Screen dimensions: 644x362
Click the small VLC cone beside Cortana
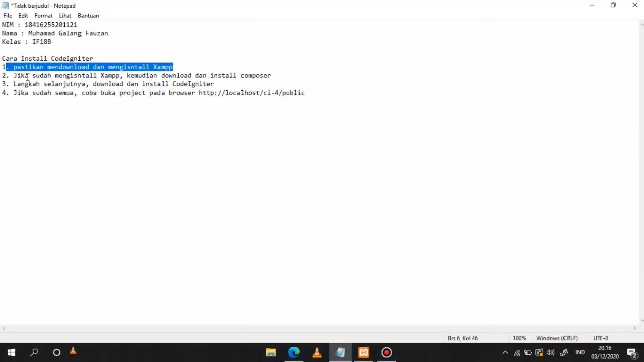(x=73, y=351)
